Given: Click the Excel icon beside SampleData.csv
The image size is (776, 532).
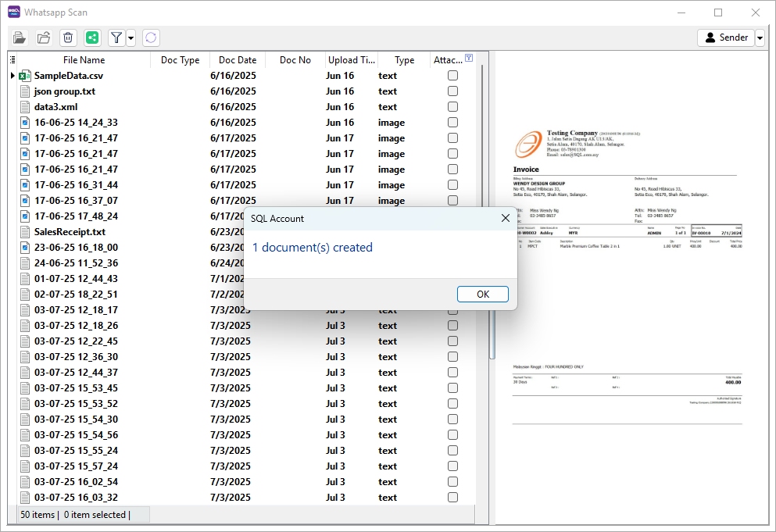Looking at the screenshot, I should click(x=25, y=76).
